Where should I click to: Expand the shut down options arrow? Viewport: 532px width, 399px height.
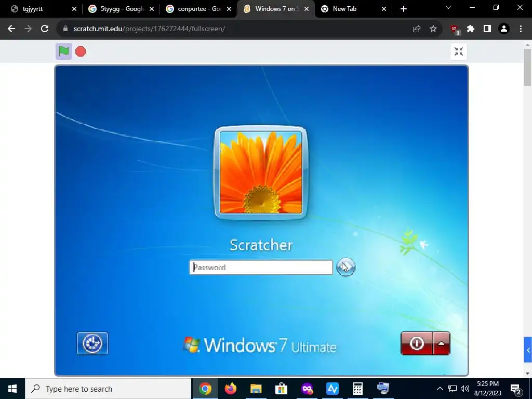(442, 343)
